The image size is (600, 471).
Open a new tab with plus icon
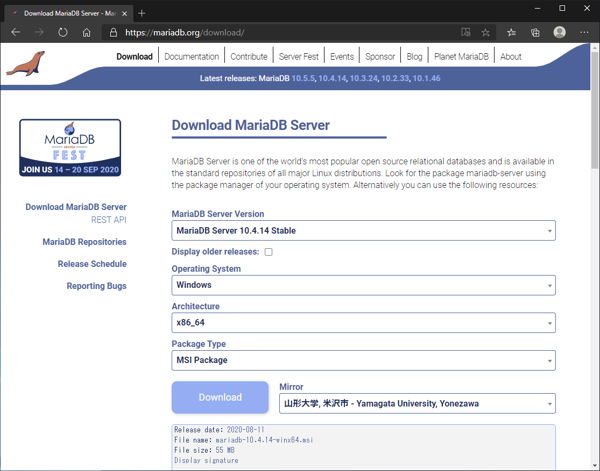(x=142, y=13)
